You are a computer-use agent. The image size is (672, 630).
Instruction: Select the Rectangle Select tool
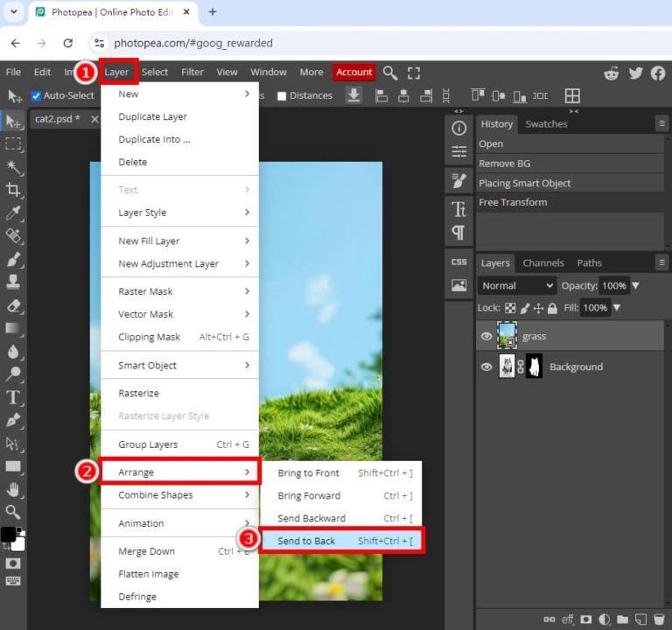13,144
